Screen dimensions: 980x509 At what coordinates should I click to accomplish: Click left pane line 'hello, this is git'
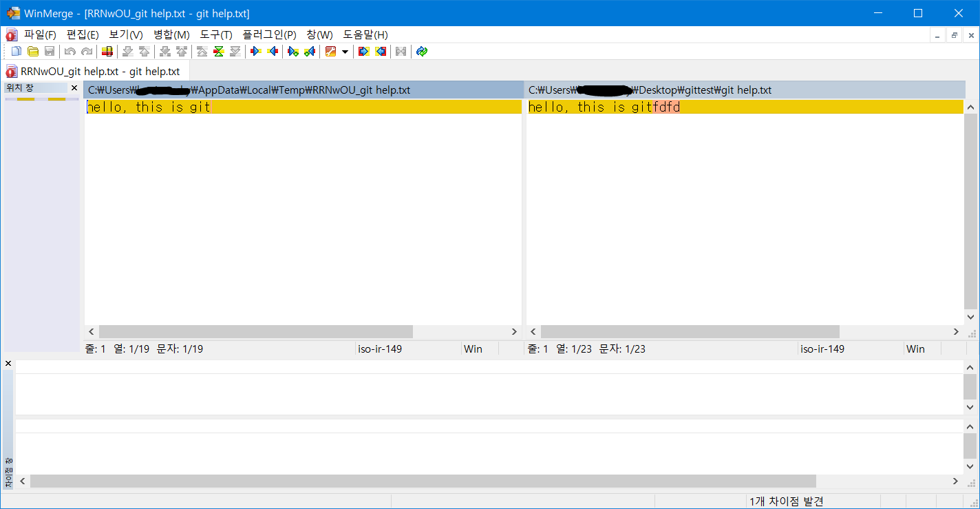pos(149,107)
